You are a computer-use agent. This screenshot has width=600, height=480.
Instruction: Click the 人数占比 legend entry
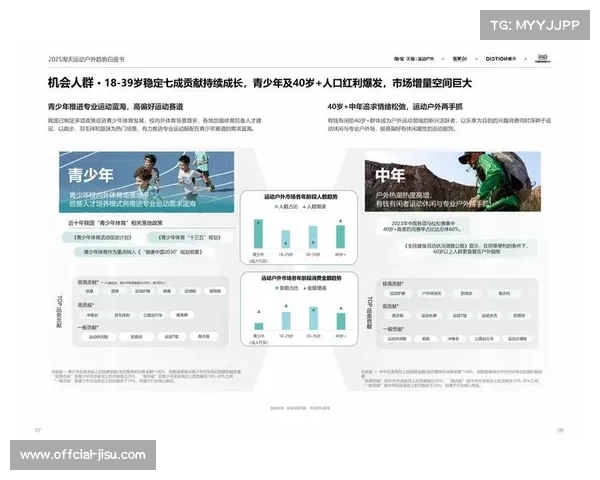(286, 207)
